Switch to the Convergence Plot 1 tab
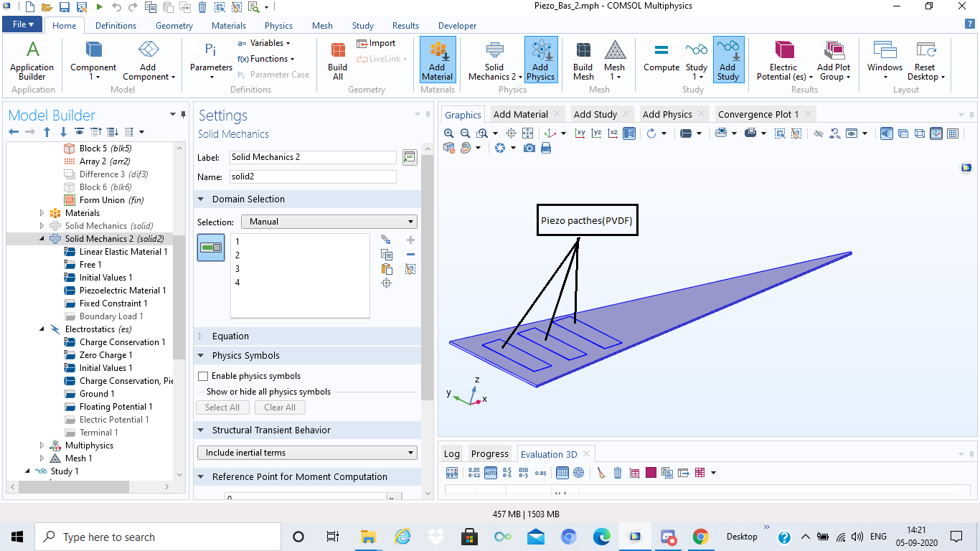Screen dimensions: 980x551 coord(758,114)
